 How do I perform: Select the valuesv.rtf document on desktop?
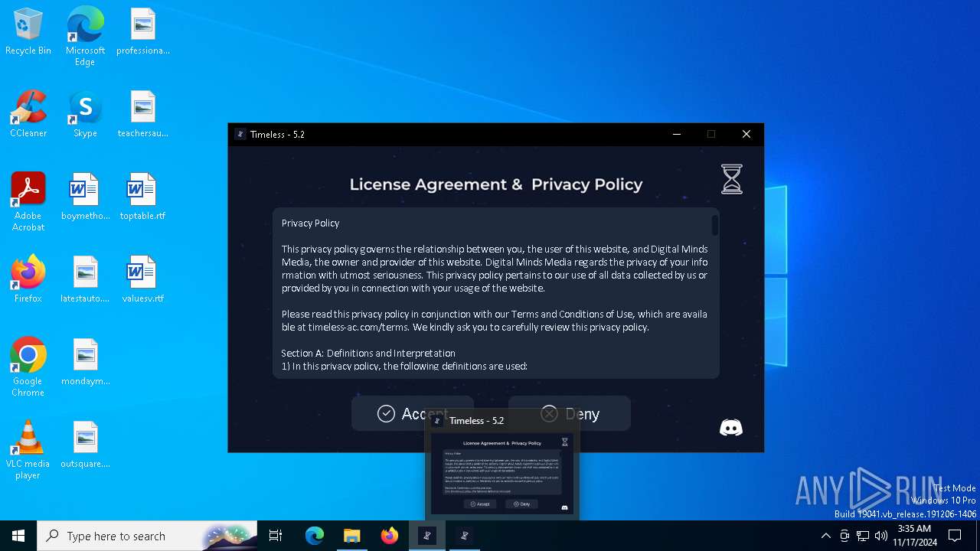[x=143, y=280]
